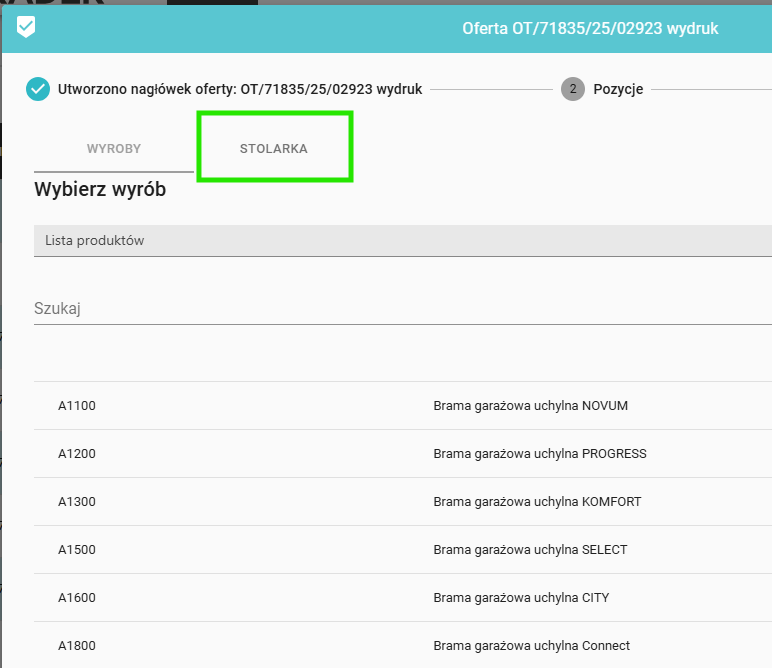Click Brama garażowa uchylna KOMFORT entry
This screenshot has width=772, height=668.
537,502
